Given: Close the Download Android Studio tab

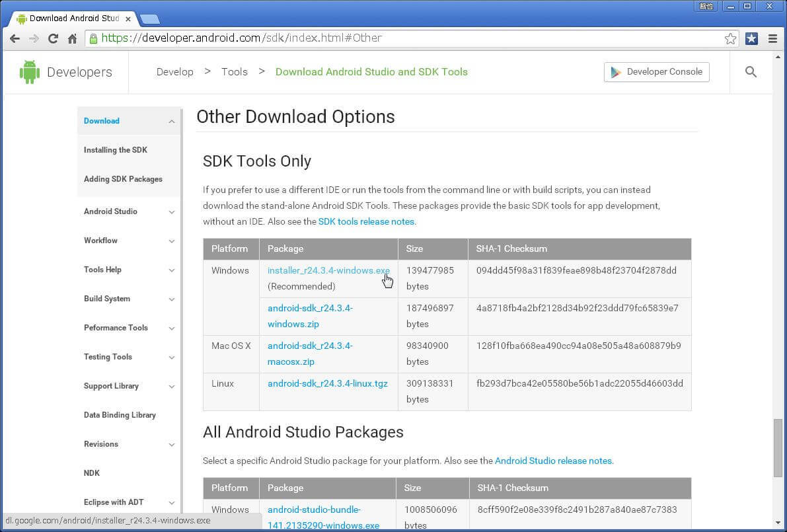Looking at the screenshot, I should (128, 19).
